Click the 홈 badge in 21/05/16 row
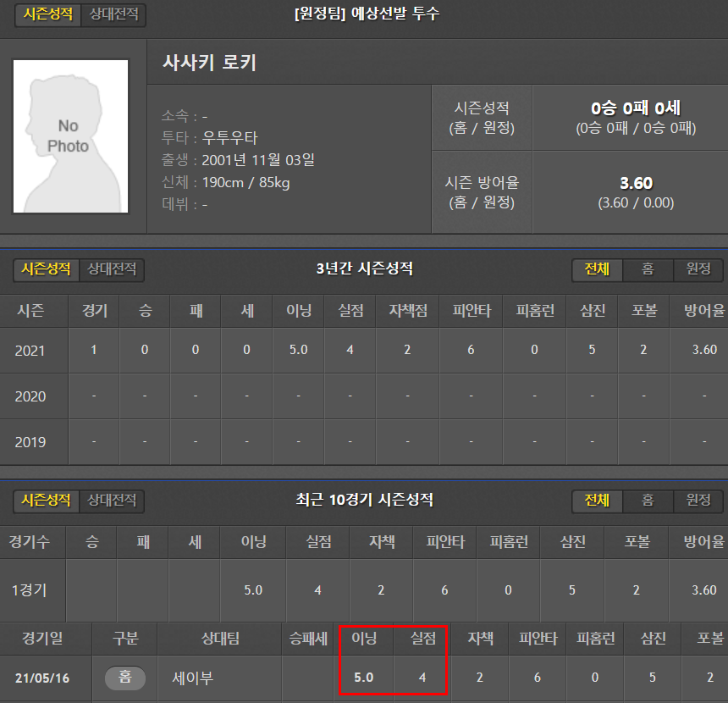 tap(125, 678)
